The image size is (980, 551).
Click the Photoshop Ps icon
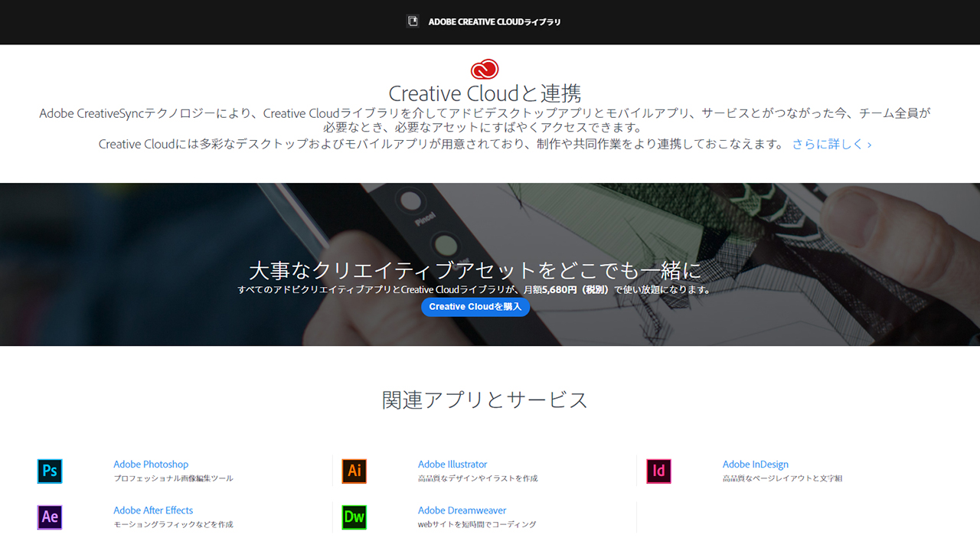point(50,471)
